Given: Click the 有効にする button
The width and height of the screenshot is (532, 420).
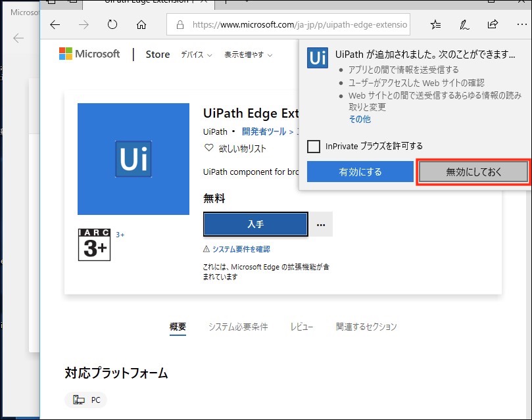Looking at the screenshot, I should (360, 172).
